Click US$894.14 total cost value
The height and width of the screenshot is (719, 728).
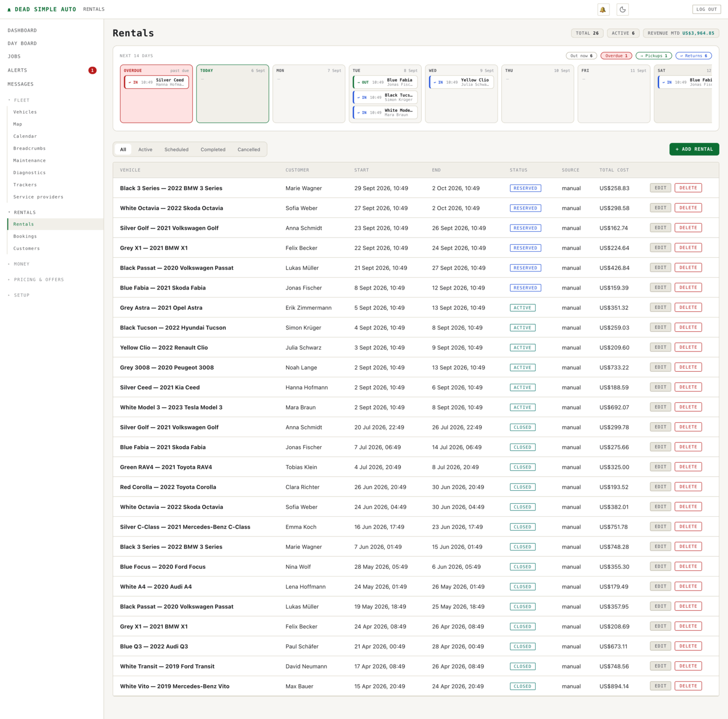pyautogui.click(x=614, y=686)
